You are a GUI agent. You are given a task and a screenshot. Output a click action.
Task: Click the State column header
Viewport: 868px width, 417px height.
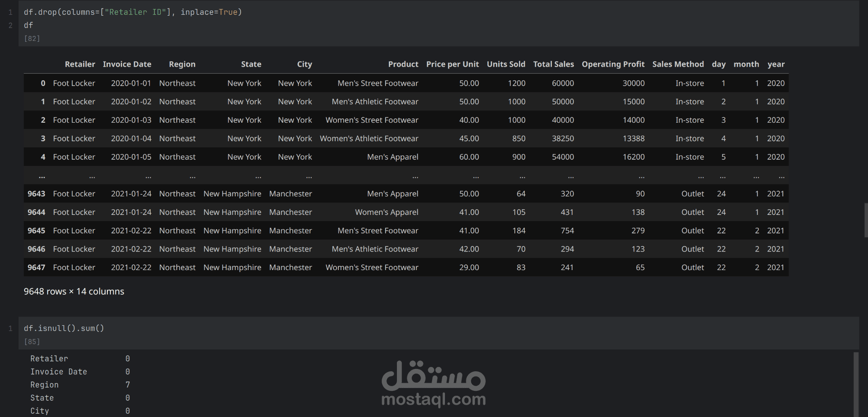251,64
